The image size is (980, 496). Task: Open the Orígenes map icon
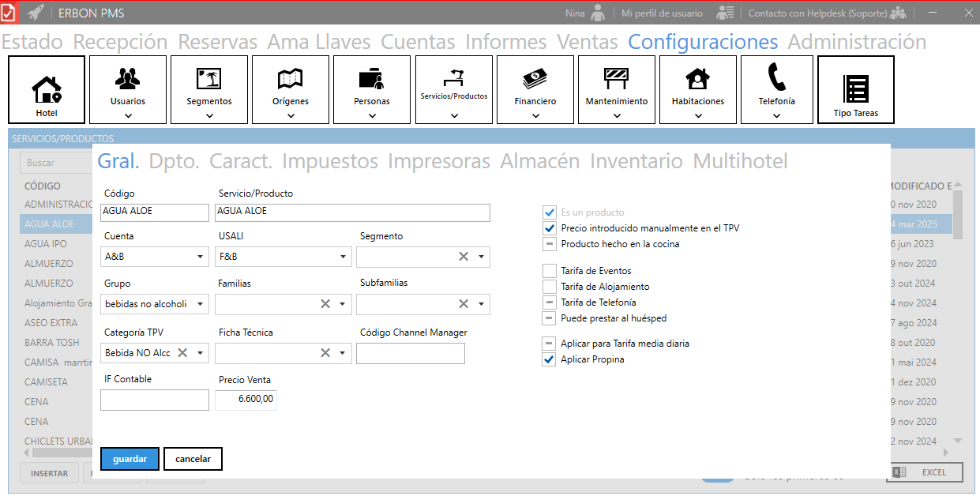291,79
